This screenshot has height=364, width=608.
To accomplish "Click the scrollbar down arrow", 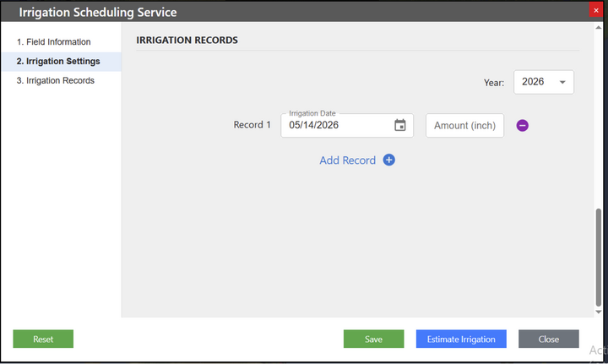I will tap(599, 312).
